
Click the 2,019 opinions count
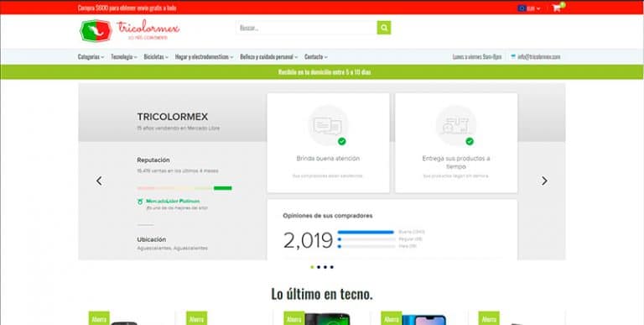(x=308, y=240)
